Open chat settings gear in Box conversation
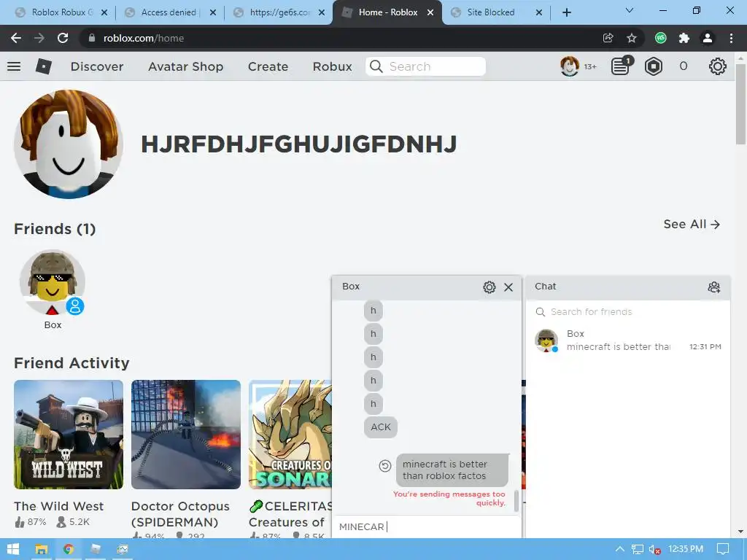 pyautogui.click(x=489, y=287)
